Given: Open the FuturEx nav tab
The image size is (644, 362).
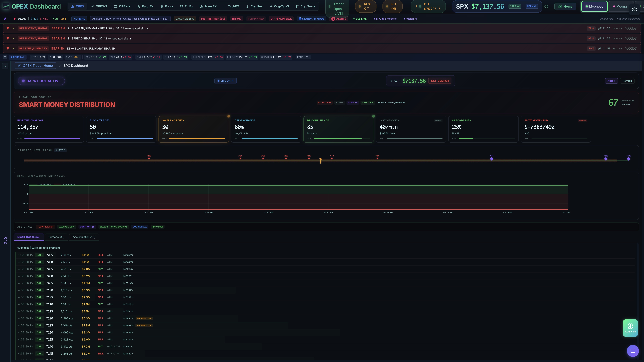Looking at the screenshot, I should (x=145, y=7).
